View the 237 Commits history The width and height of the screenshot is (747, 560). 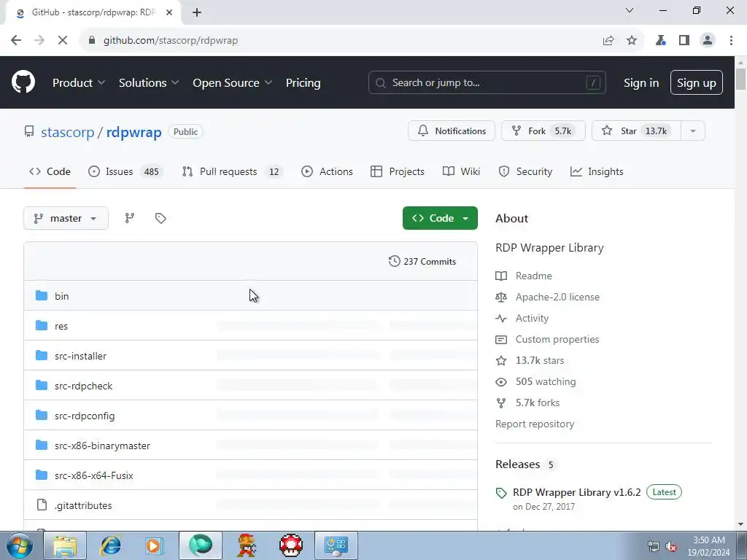pyautogui.click(x=422, y=262)
